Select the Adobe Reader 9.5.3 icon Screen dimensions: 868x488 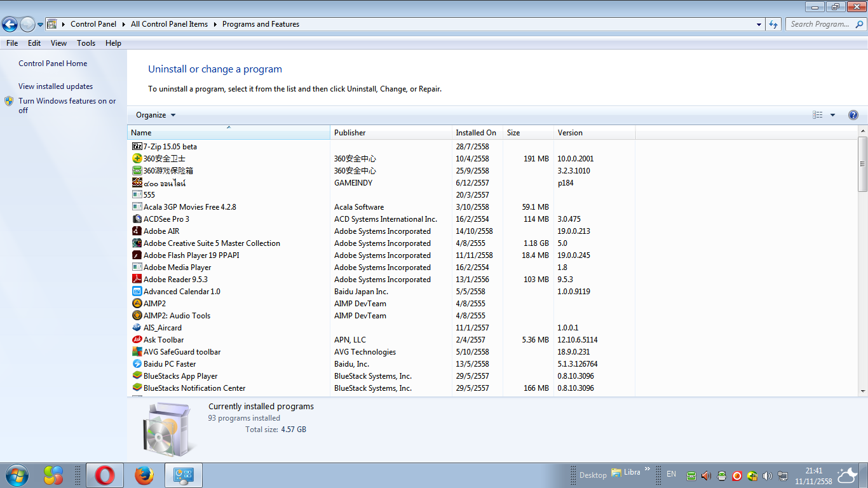[137, 280]
